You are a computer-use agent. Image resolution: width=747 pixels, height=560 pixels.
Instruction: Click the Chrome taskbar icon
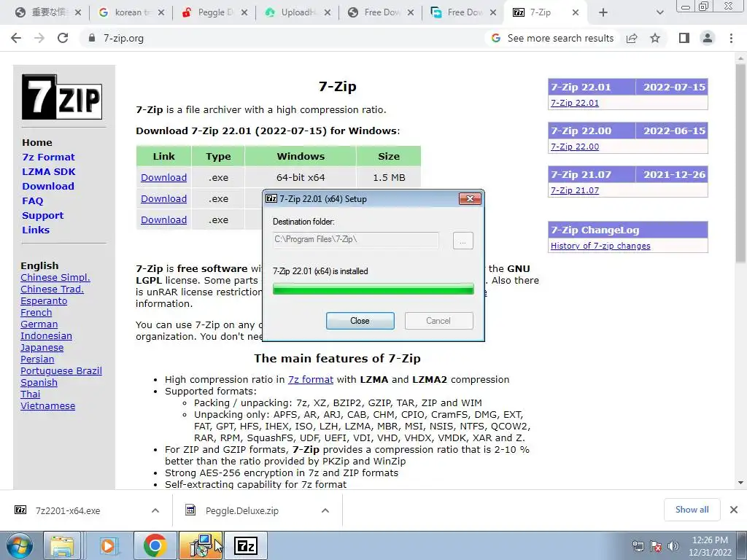(x=155, y=545)
